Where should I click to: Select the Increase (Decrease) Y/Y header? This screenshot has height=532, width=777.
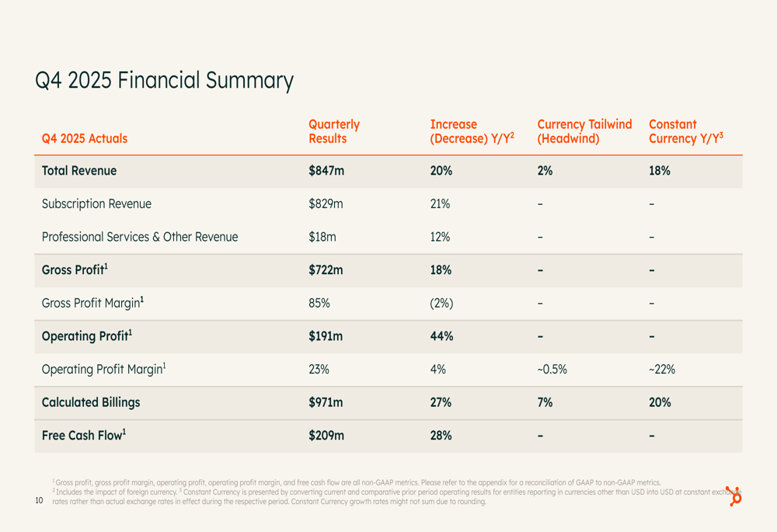[x=472, y=131]
